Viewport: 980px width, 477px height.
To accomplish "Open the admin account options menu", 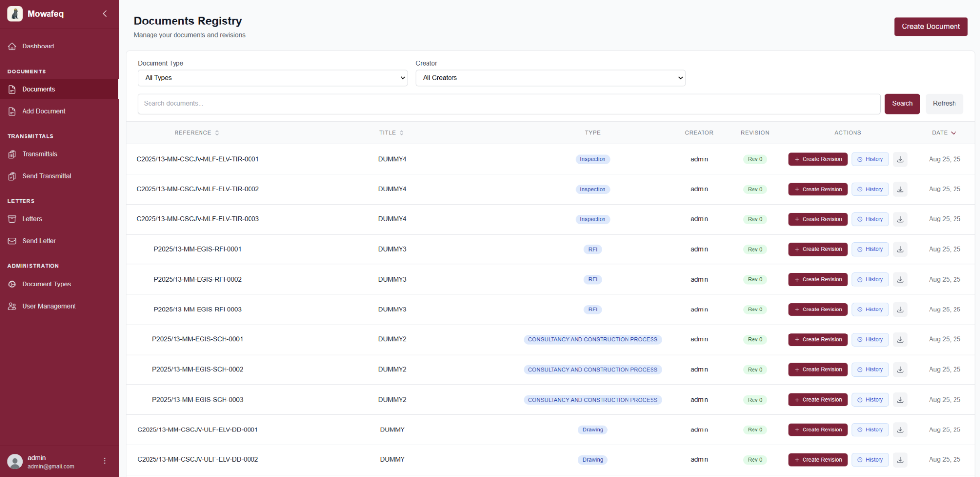I will (104, 461).
